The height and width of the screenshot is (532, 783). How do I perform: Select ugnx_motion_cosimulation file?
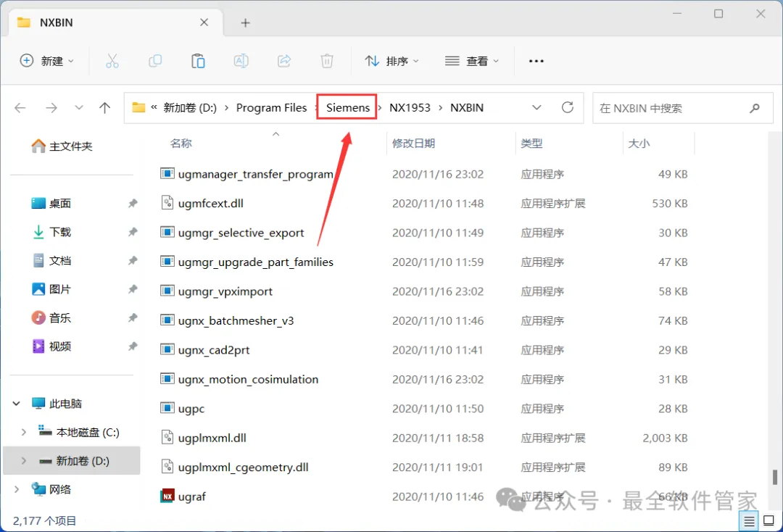248,379
